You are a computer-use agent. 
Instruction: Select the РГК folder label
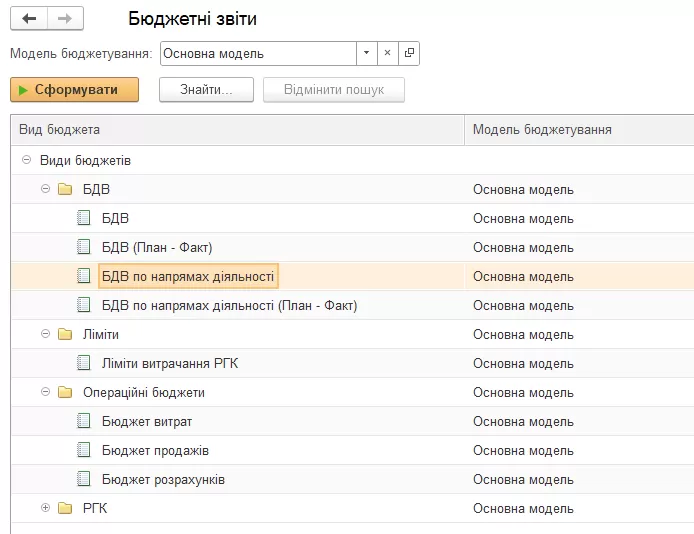click(x=95, y=508)
